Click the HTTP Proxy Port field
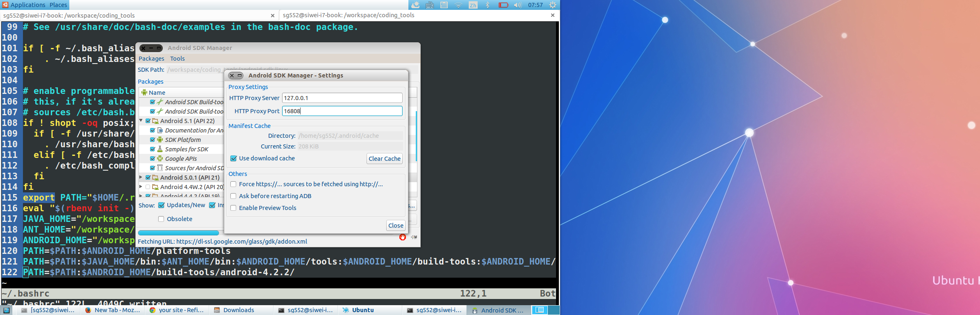The image size is (980, 315). point(342,111)
